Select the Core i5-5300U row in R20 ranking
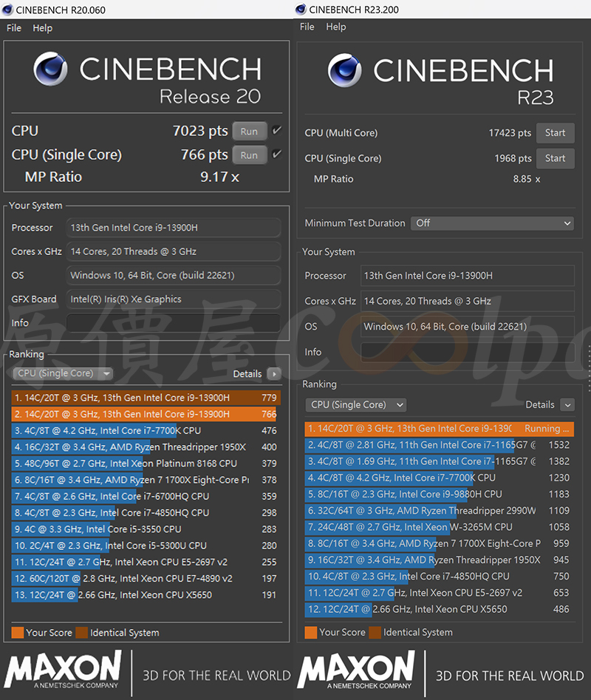This screenshot has height=700, width=591. (x=146, y=546)
